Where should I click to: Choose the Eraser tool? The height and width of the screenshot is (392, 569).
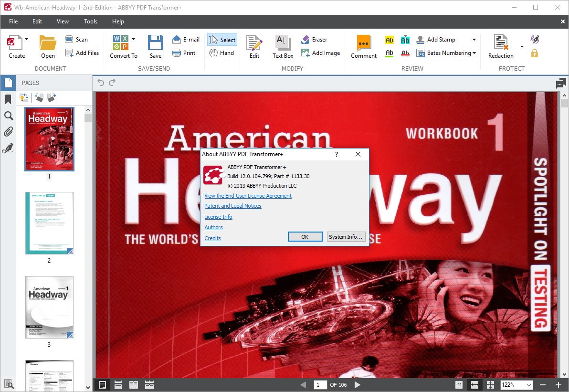314,40
